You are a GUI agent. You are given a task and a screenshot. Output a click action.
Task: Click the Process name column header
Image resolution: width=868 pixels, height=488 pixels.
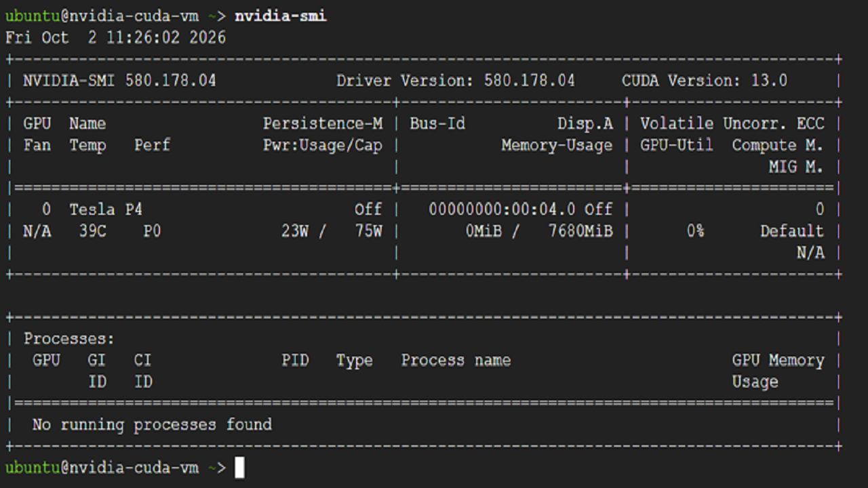(456, 361)
